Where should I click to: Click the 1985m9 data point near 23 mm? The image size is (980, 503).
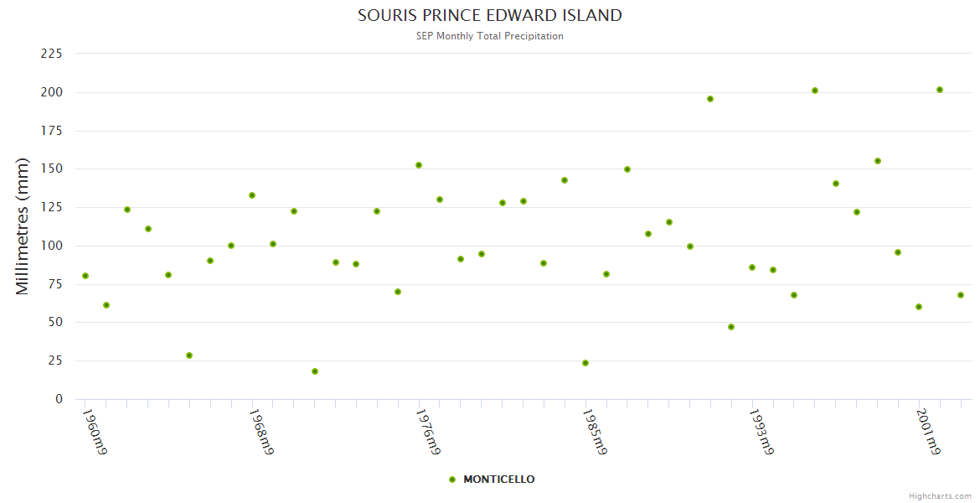(585, 363)
